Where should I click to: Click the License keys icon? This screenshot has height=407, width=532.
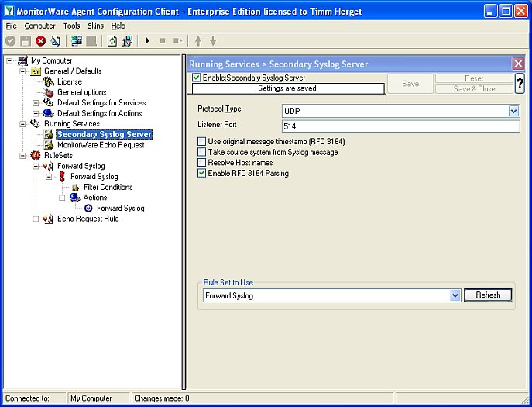pyautogui.click(x=49, y=82)
